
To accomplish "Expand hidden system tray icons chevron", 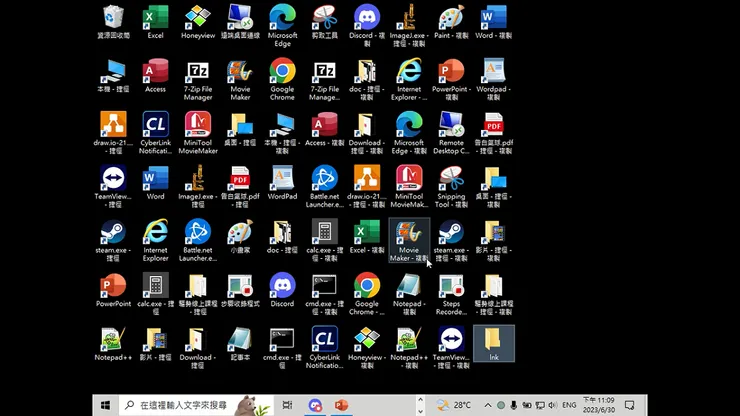I will (488, 405).
